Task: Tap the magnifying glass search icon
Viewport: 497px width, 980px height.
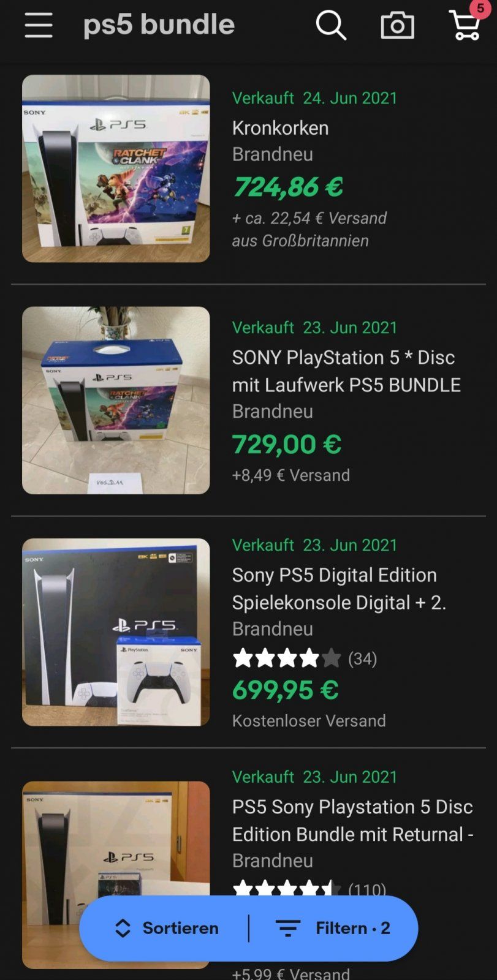Action: pos(331,25)
